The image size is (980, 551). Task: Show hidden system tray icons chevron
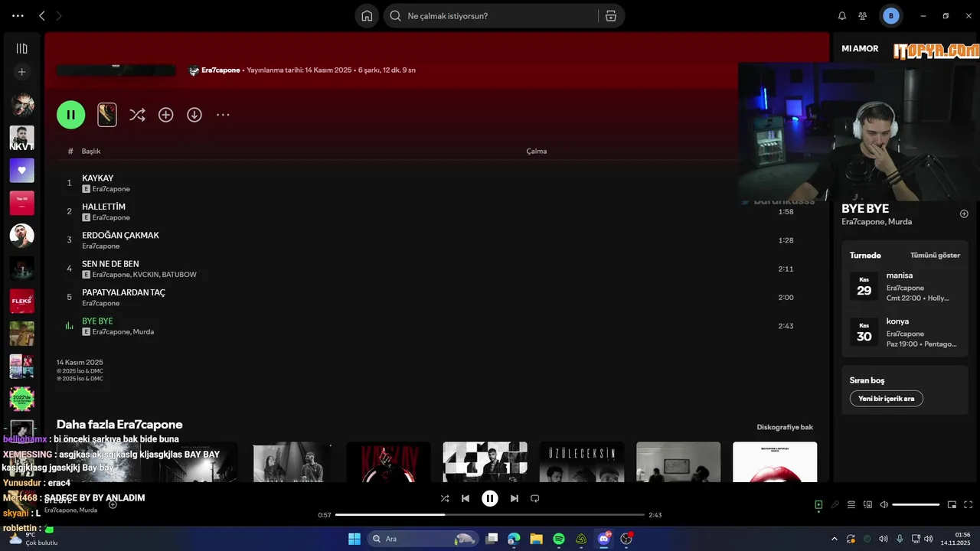pyautogui.click(x=835, y=539)
